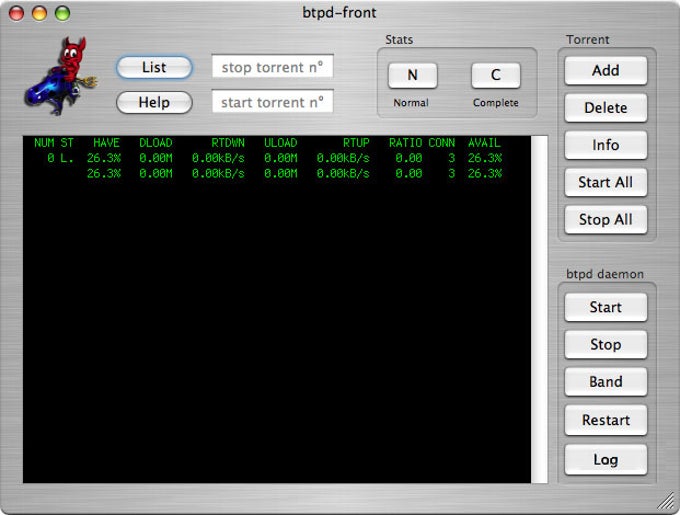Stop the btpd daemon
The image size is (680, 515).
(x=605, y=345)
